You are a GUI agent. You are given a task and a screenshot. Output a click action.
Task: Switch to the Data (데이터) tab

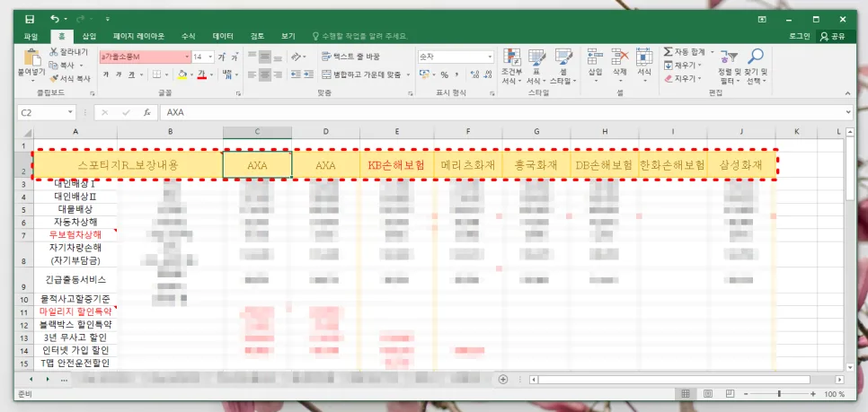click(x=223, y=37)
